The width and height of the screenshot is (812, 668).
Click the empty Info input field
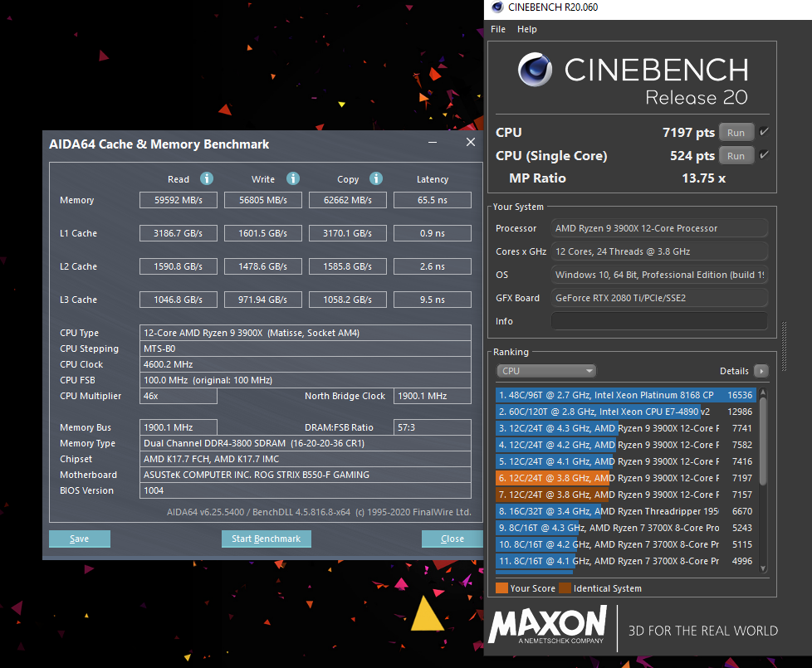(x=659, y=321)
